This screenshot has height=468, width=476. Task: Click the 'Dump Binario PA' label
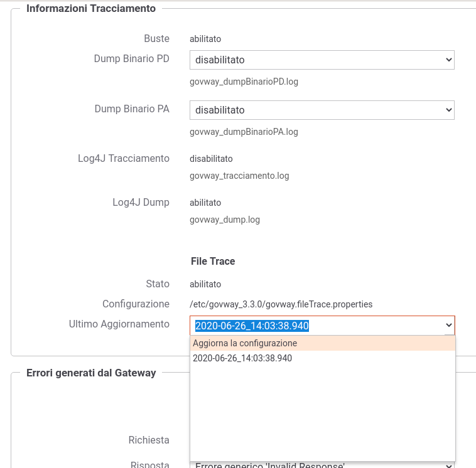132,109
